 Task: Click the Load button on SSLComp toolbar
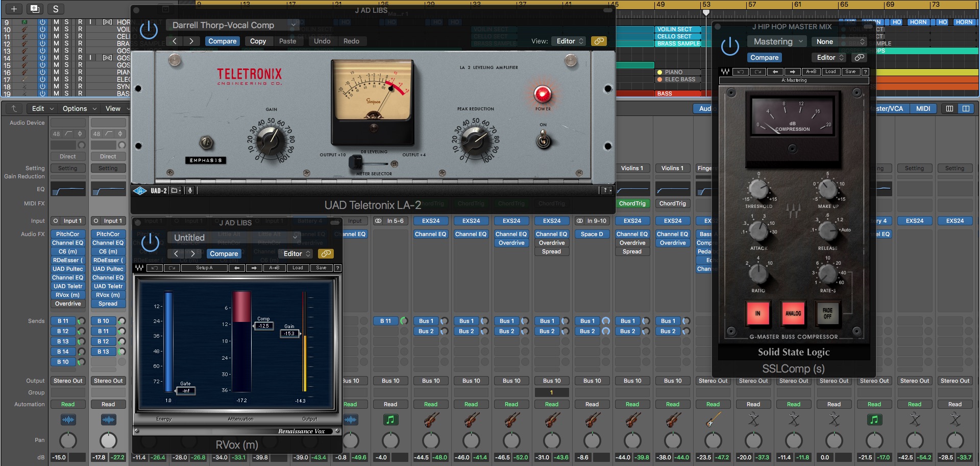(x=830, y=72)
